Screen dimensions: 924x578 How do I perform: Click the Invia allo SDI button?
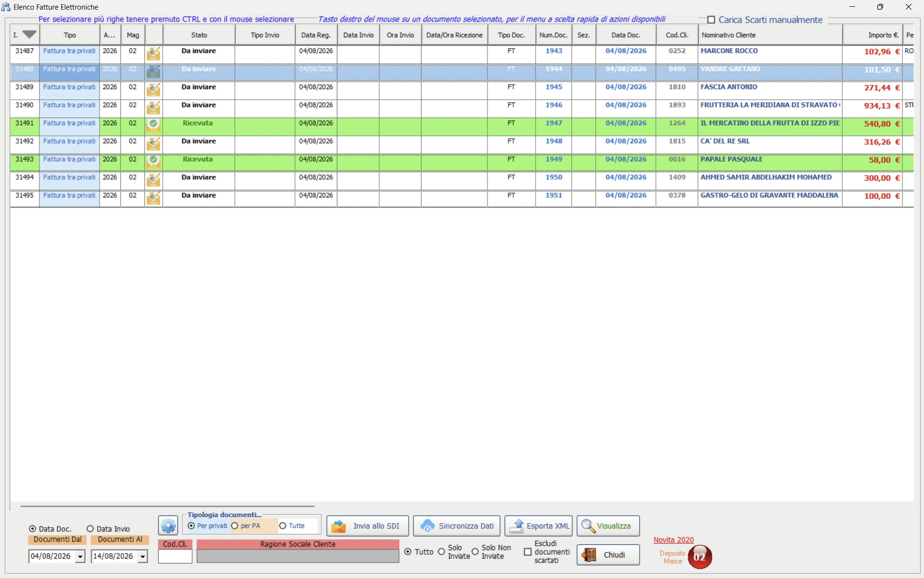pyautogui.click(x=368, y=526)
